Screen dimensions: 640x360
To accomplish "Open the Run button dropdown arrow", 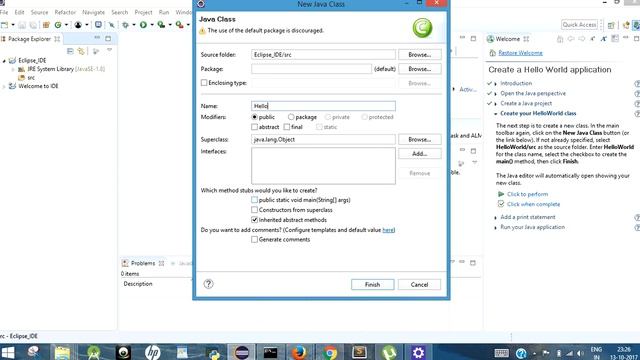I will coord(152,25).
